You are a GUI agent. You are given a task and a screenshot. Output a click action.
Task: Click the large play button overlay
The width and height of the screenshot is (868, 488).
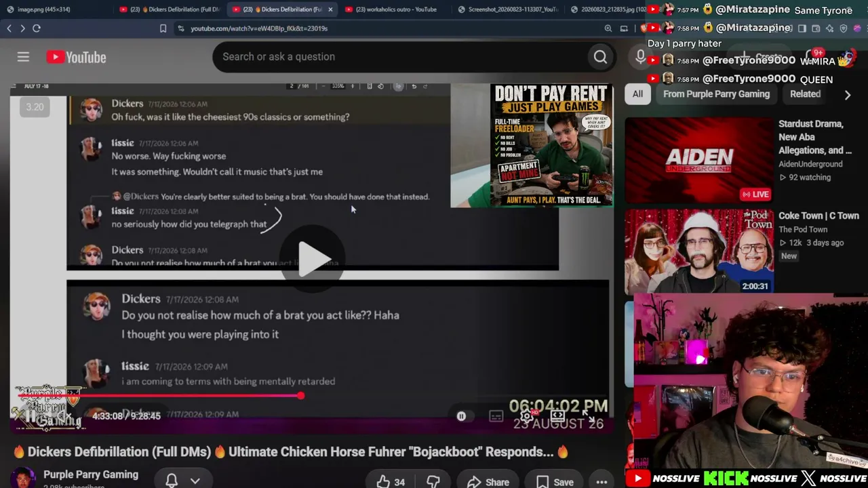[313, 259]
